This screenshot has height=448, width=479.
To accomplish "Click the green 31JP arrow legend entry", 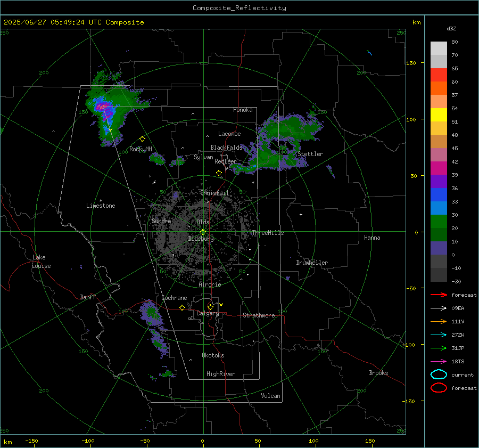I will point(439,348).
